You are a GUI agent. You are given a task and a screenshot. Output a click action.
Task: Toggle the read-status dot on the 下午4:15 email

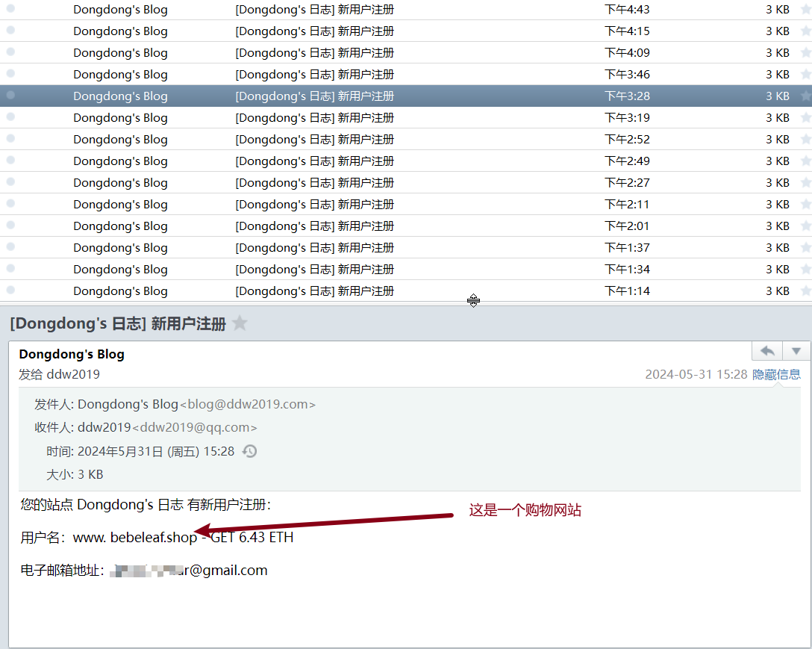coord(10,31)
